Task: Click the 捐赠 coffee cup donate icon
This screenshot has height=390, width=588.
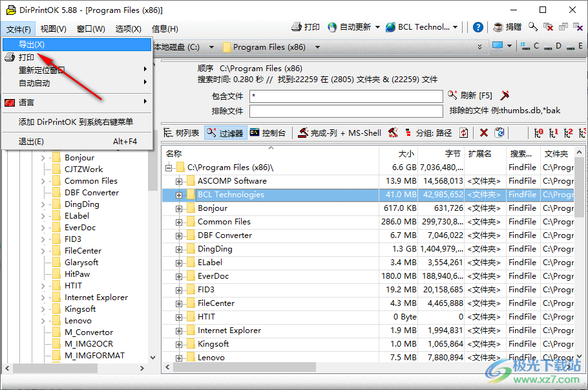Action: pyautogui.click(x=498, y=27)
